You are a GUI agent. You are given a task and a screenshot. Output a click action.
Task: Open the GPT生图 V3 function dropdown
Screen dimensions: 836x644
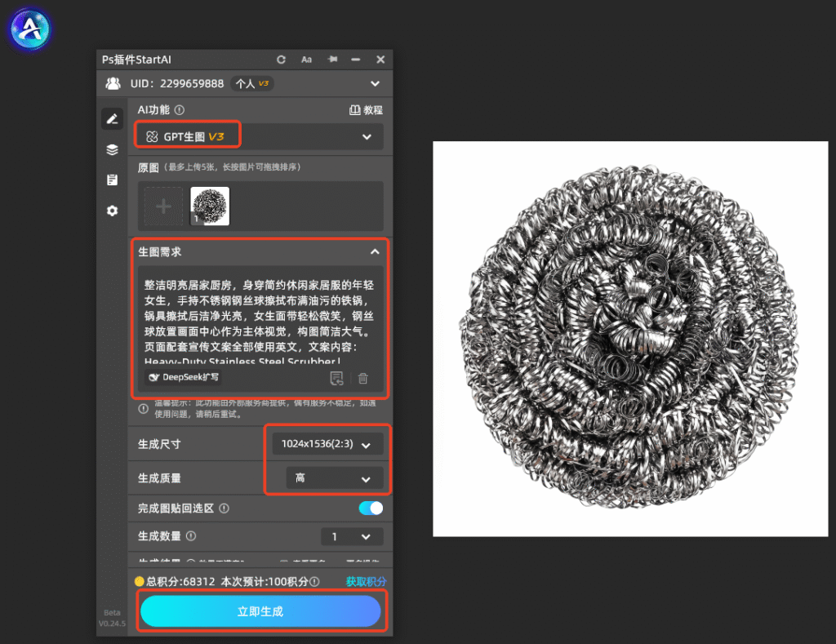(259, 137)
